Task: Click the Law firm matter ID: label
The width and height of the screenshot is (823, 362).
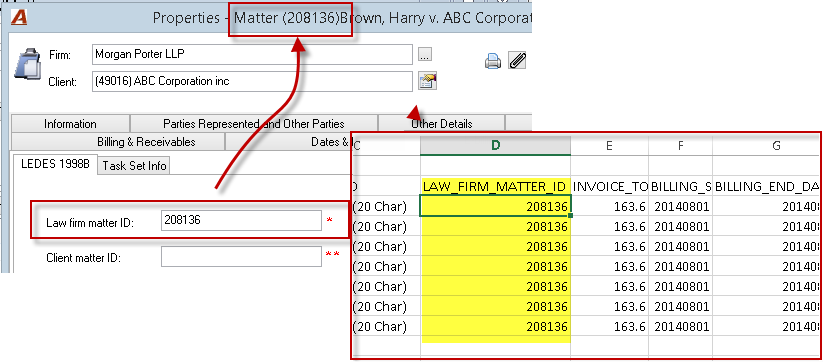Action: click(x=90, y=223)
